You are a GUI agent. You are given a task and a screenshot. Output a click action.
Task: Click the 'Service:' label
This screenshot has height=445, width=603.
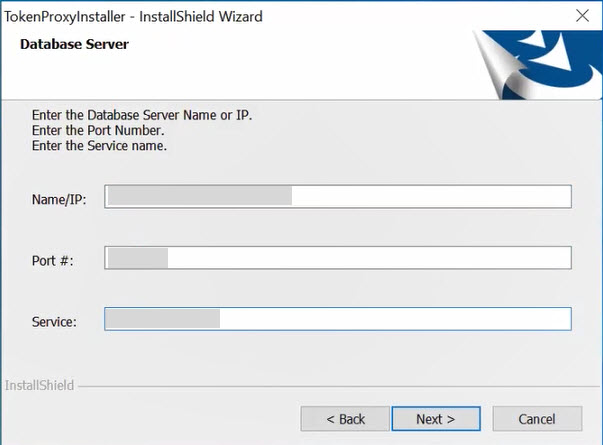[x=54, y=322]
